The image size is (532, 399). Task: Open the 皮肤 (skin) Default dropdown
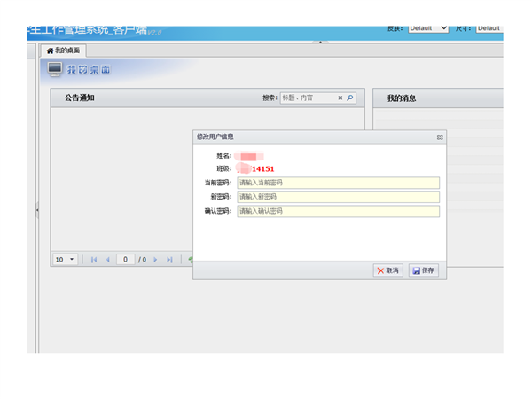tap(428, 28)
